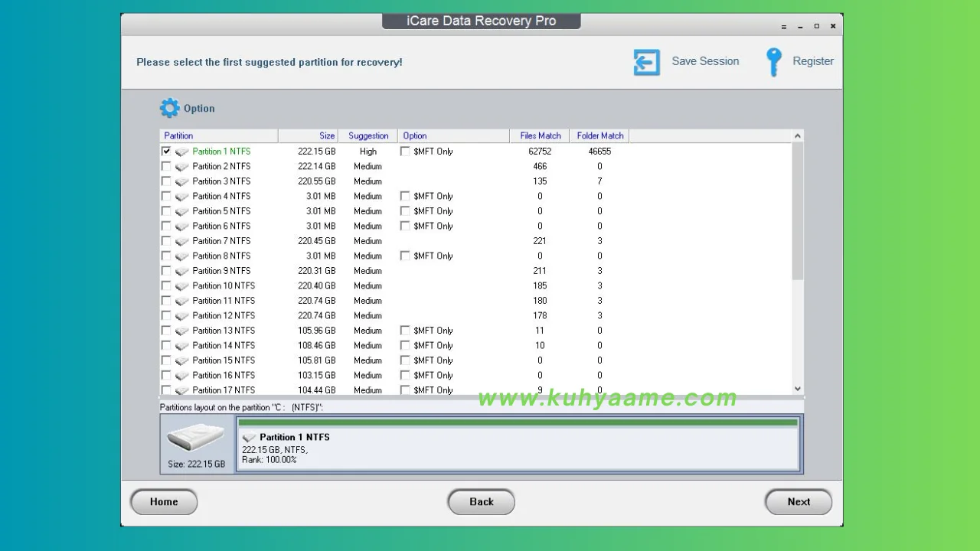Click the High suggestion cell

[368, 152]
